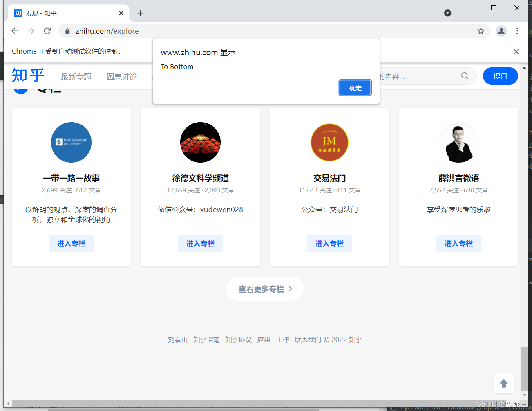This screenshot has height=411, width=532.
Task: Click 徐德文科学频道 avatar thumbnail
Action: coord(200,142)
